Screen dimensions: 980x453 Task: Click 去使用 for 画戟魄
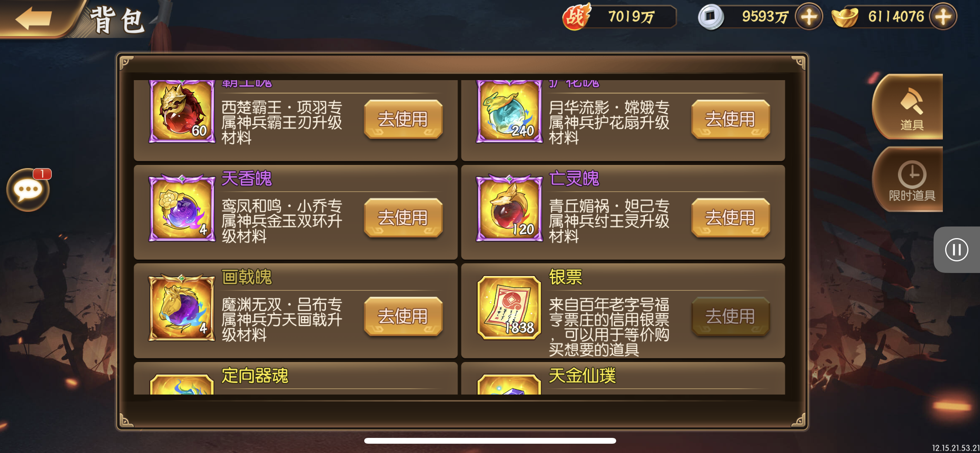(403, 316)
